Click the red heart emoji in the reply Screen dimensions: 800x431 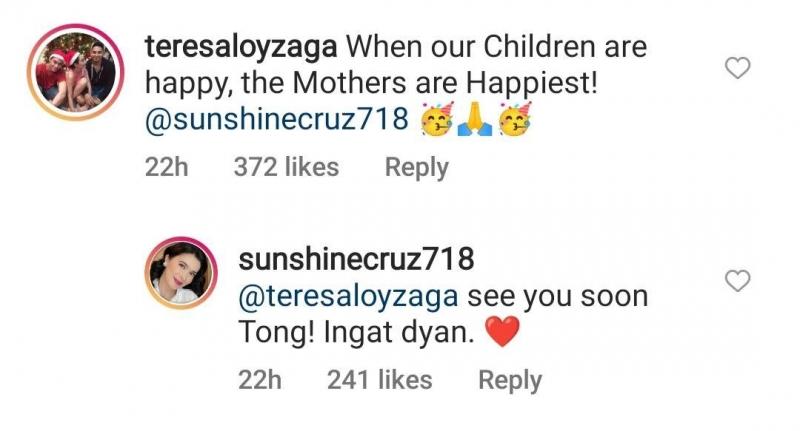[x=501, y=335]
